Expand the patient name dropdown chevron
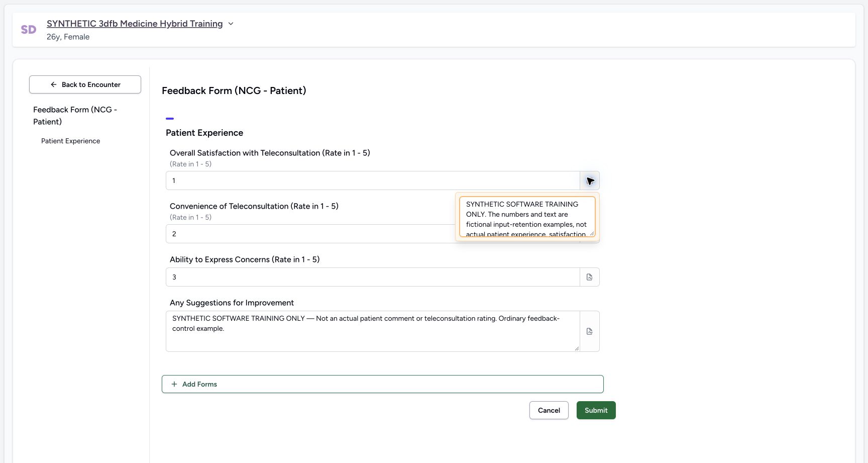The width and height of the screenshot is (868, 463). pos(231,24)
